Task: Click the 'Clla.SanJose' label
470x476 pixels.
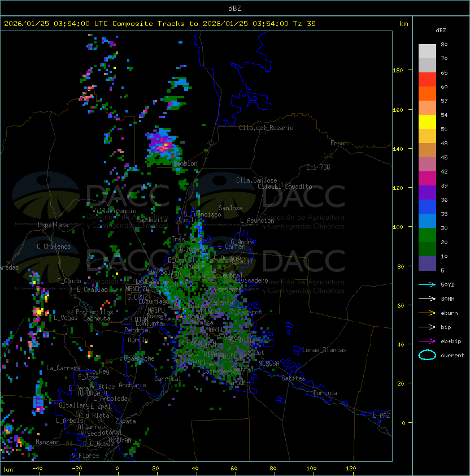Action: click(x=256, y=180)
